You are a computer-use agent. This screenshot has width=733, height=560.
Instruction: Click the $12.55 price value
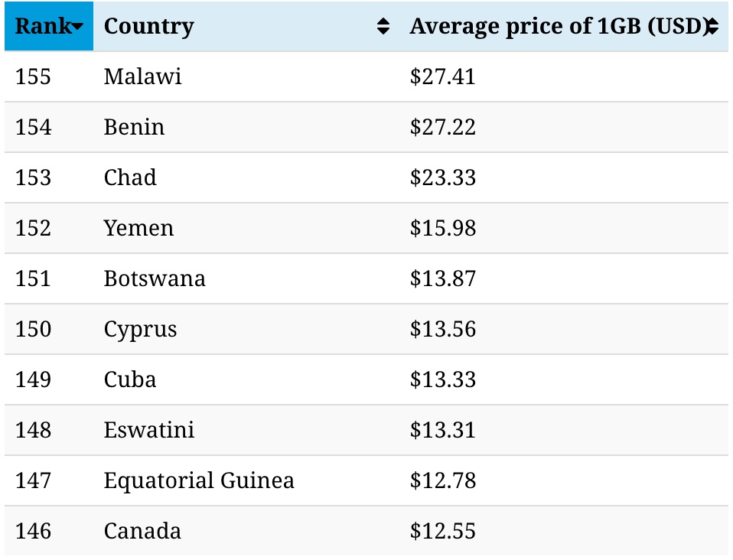point(442,531)
